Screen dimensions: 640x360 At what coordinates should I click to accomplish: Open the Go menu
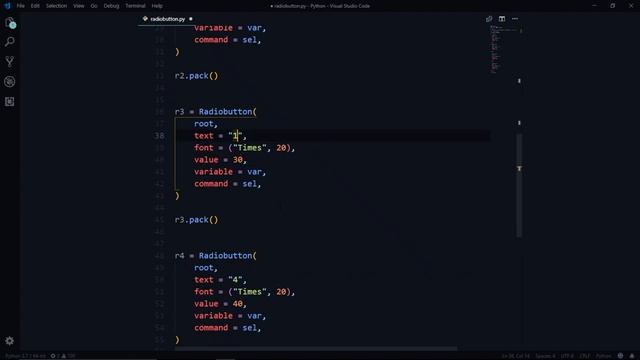point(94,6)
